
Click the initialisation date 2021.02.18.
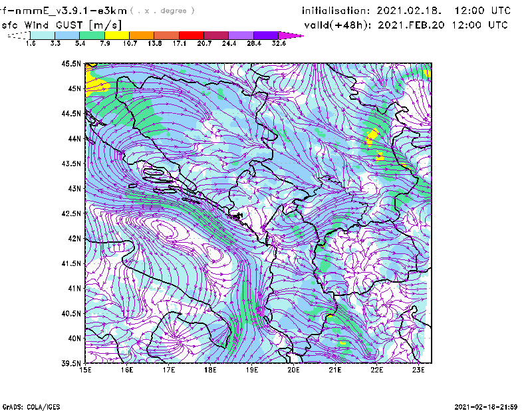(409, 11)
